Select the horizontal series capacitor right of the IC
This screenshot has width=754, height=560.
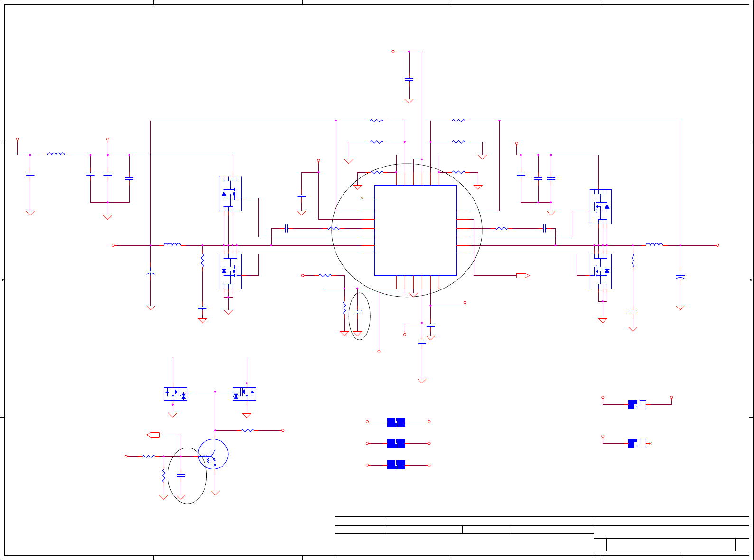click(545, 228)
